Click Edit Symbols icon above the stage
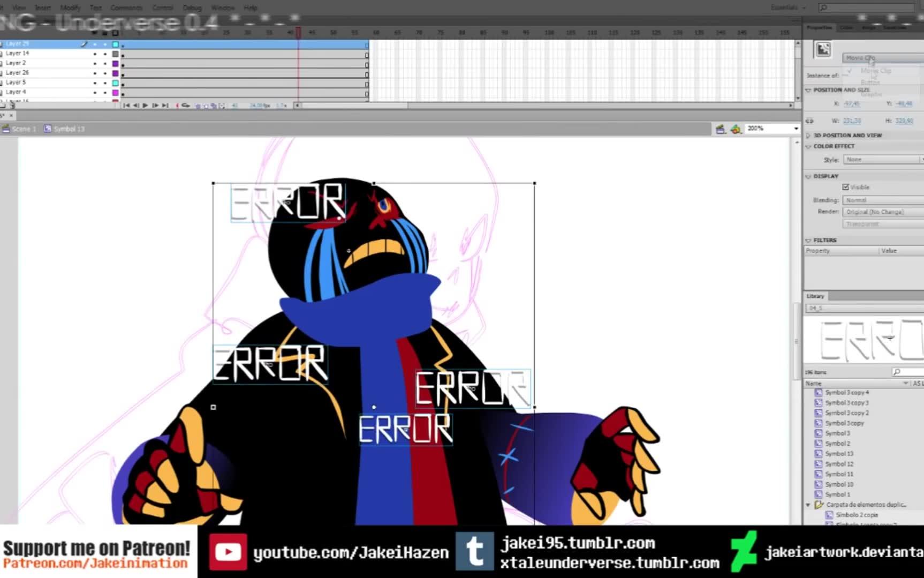 [x=736, y=129]
